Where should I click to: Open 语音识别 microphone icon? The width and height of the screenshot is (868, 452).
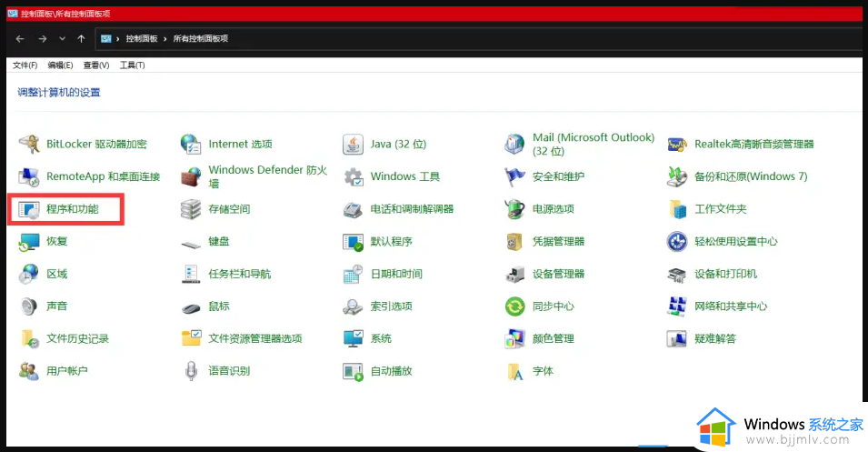pyautogui.click(x=191, y=371)
